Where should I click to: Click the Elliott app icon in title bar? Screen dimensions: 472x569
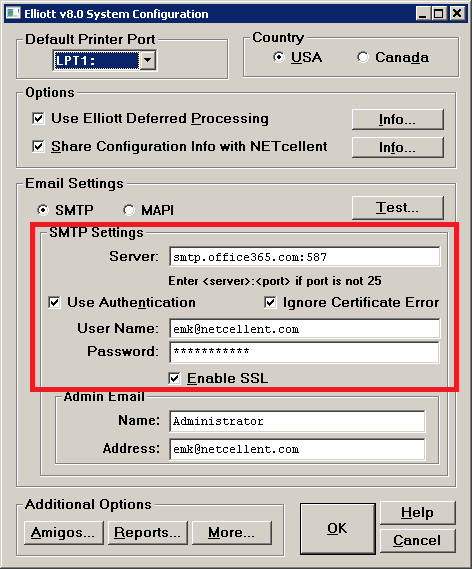click(13, 13)
